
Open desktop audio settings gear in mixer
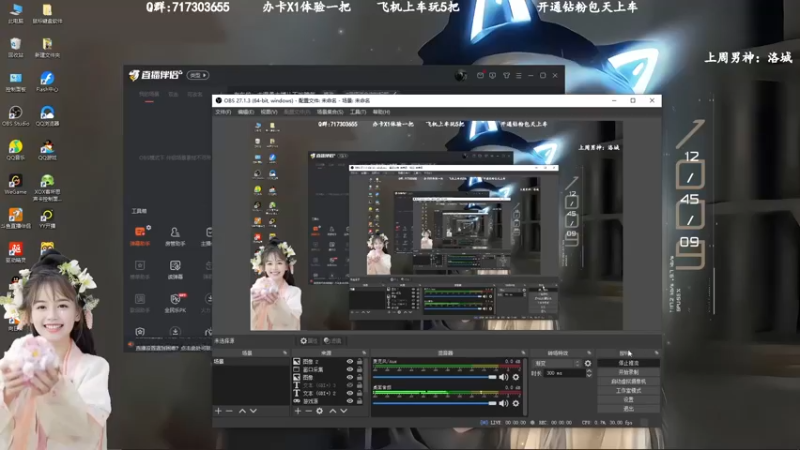[516, 403]
